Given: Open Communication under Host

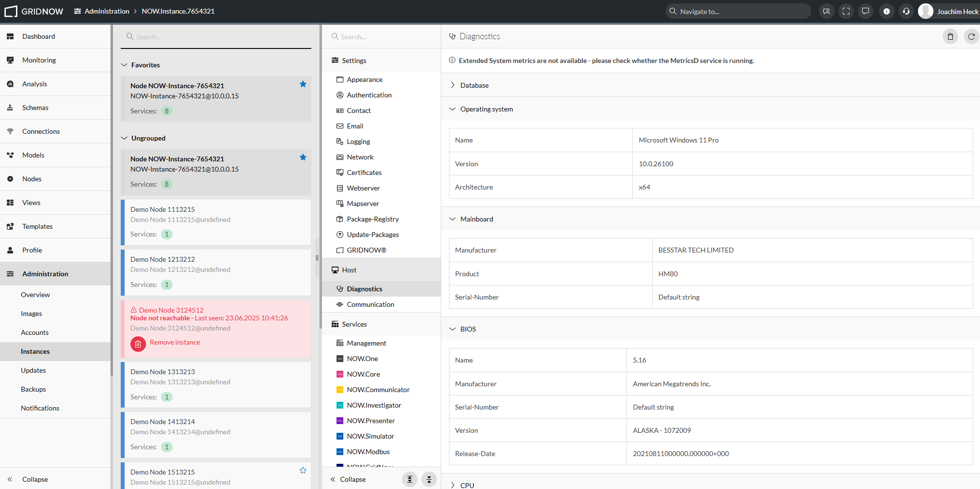Looking at the screenshot, I should pos(370,304).
